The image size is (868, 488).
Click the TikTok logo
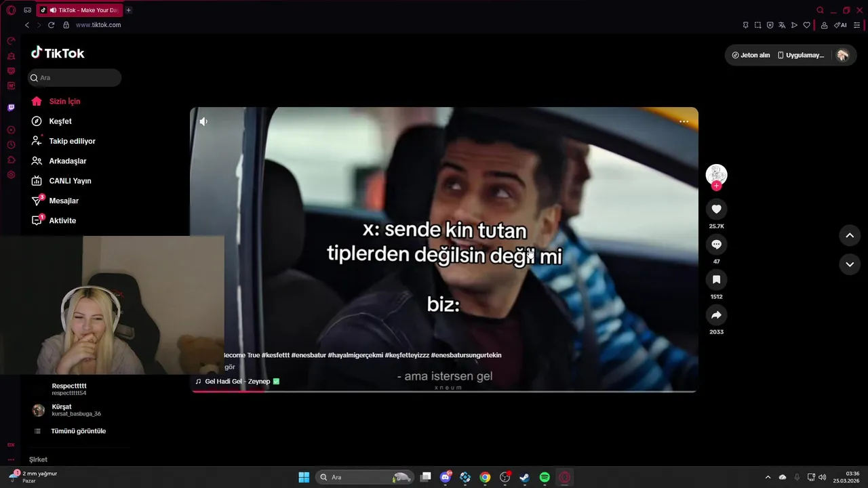(x=58, y=54)
